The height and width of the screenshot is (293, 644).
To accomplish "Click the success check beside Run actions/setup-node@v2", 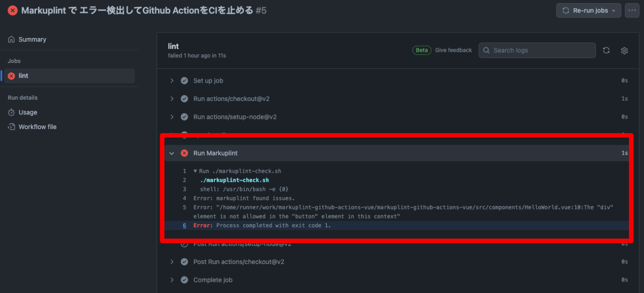I will 184,117.
